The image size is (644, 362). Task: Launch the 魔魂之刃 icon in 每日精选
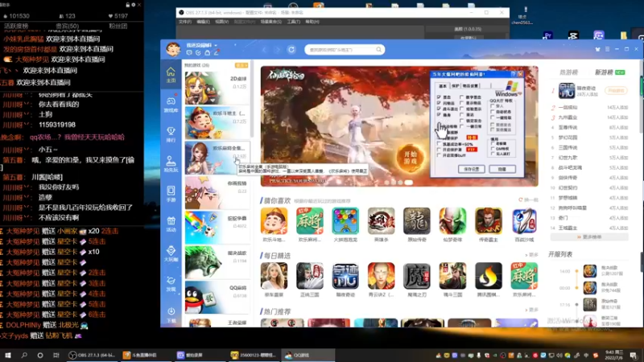pyautogui.click(x=416, y=276)
